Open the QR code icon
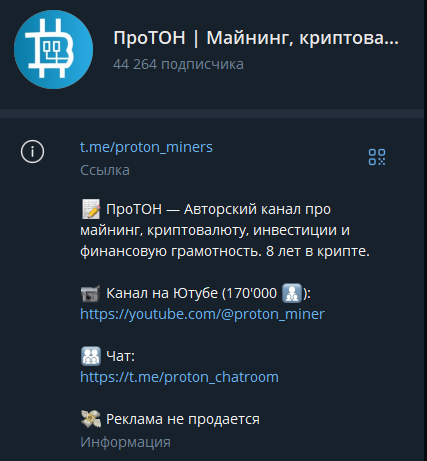This screenshot has width=427, height=461. tap(377, 157)
